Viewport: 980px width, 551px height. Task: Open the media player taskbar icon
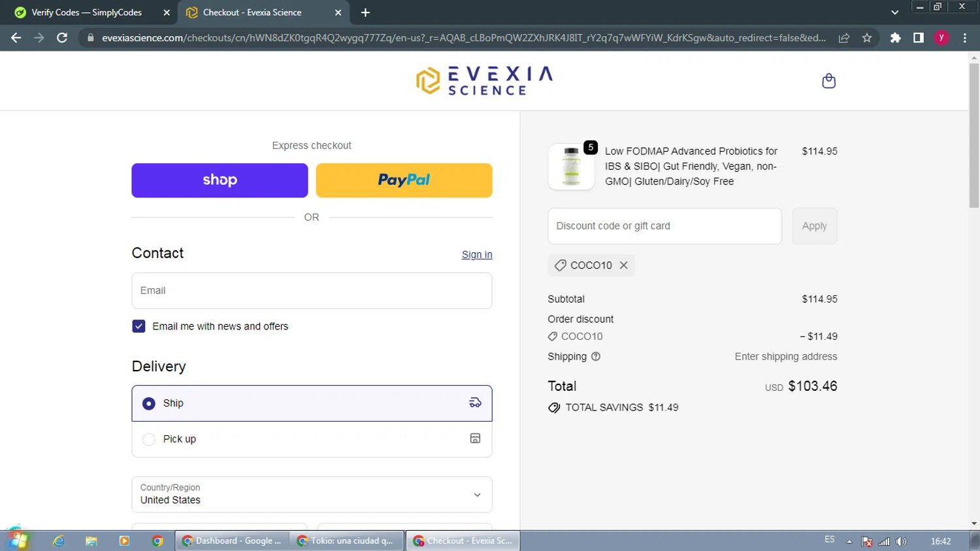[x=124, y=541]
